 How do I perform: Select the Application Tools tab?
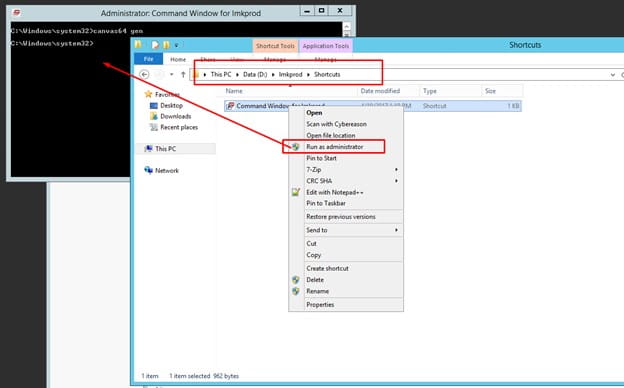click(326, 46)
